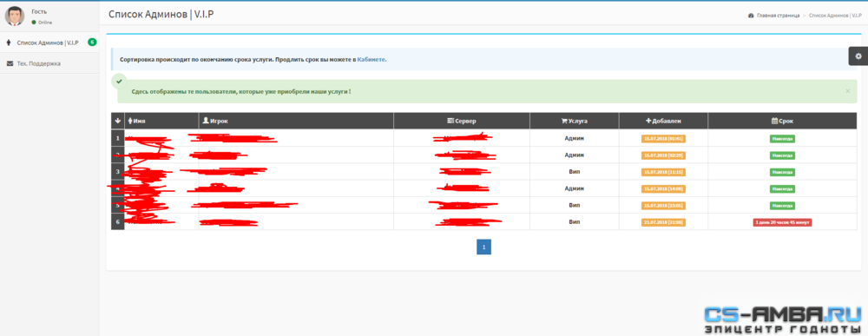Click the green message about users who purchased services
Viewport: 868px width, 336px height.
[x=240, y=91]
